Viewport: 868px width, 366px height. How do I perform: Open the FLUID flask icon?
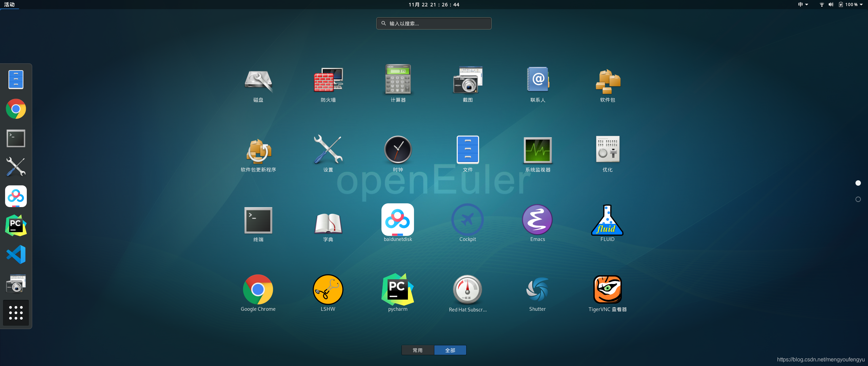click(607, 220)
